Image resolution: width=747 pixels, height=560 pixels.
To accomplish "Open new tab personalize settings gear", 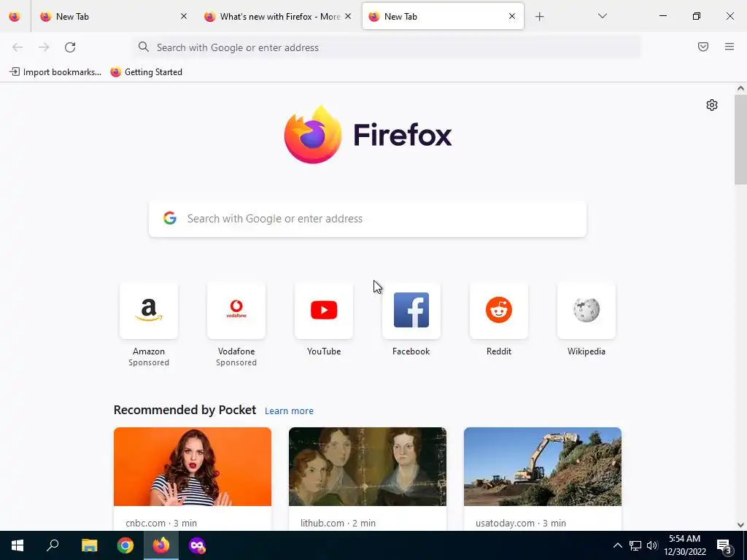I will (x=712, y=105).
